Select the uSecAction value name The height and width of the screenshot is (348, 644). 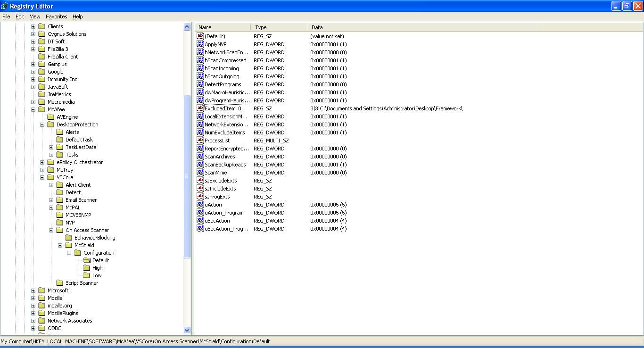[217, 221]
